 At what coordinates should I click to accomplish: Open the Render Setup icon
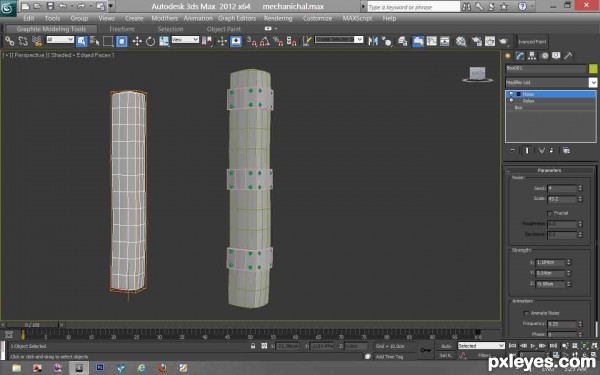pyautogui.click(x=476, y=41)
